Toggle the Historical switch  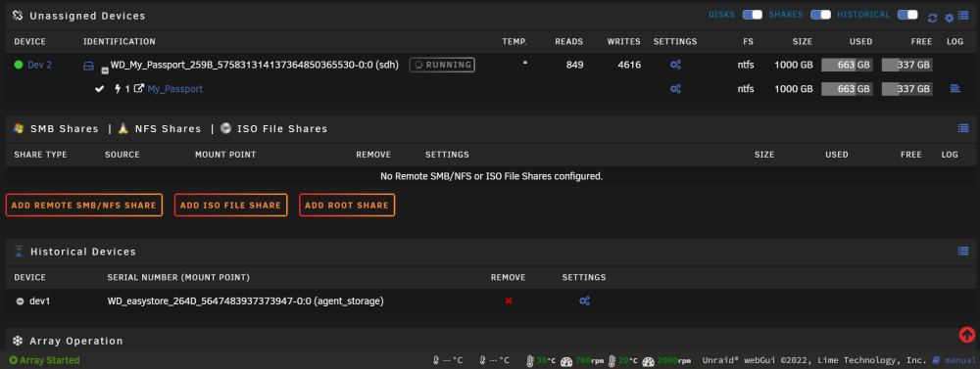(x=907, y=15)
